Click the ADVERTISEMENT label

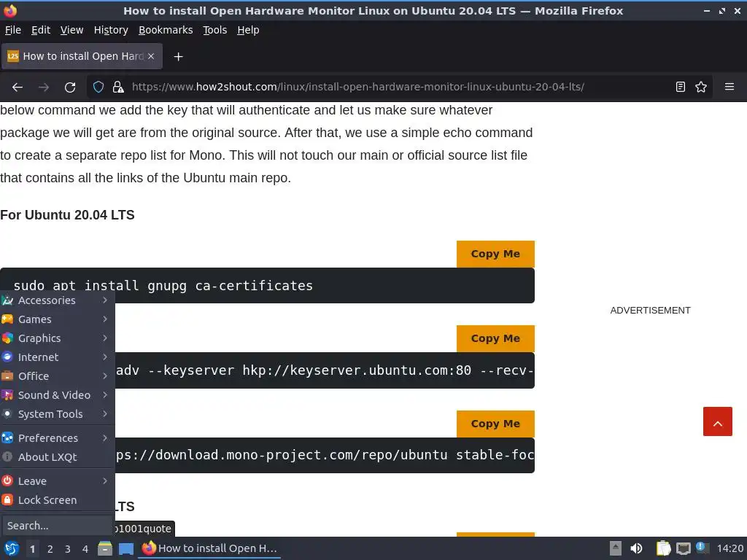coord(650,311)
